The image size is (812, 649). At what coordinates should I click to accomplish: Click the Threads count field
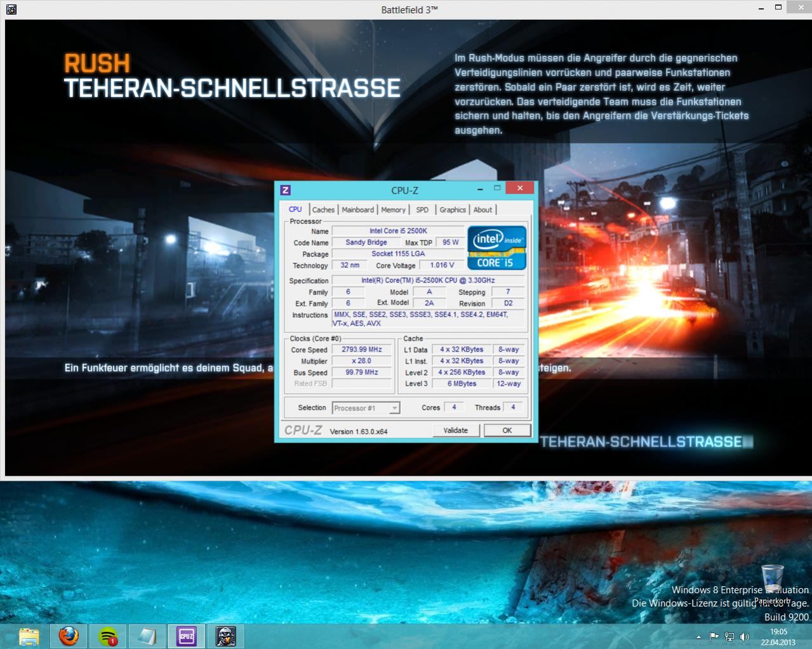pyautogui.click(x=513, y=407)
